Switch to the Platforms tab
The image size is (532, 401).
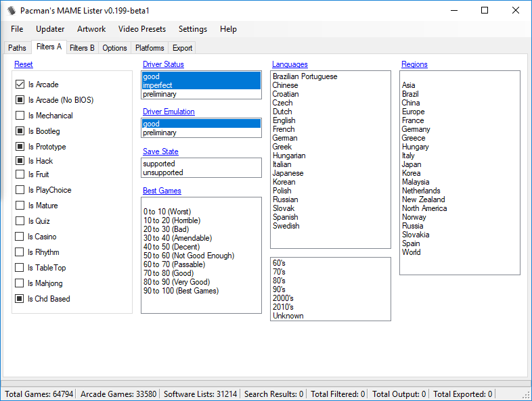click(x=150, y=48)
